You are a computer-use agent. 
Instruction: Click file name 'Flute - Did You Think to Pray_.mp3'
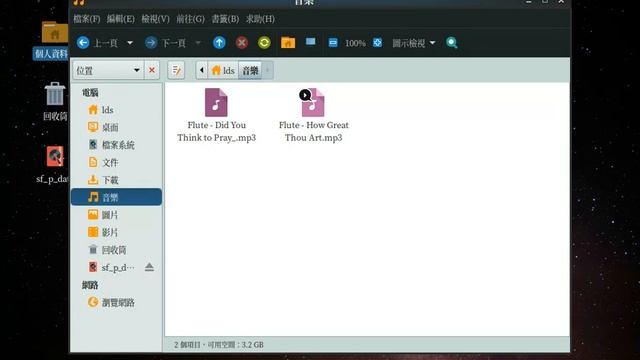pos(216,131)
